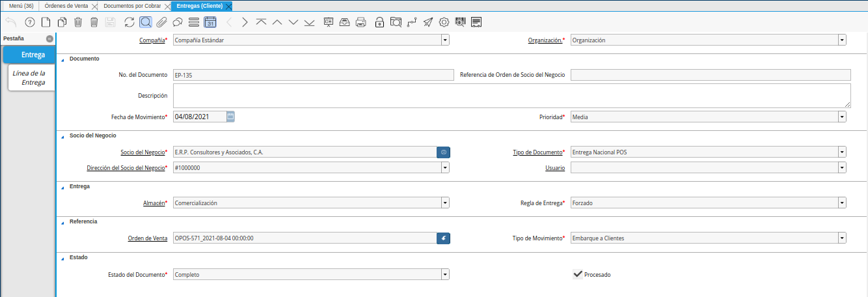
Task: Select Línea de la Entrega tab
Action: pos(29,78)
